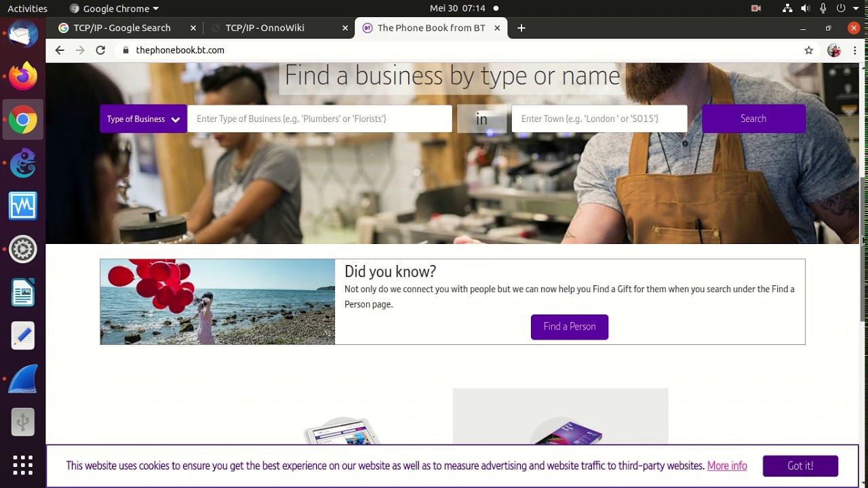Click the Chrome icon in the dock
The width and height of the screenshot is (868, 488).
(x=22, y=120)
